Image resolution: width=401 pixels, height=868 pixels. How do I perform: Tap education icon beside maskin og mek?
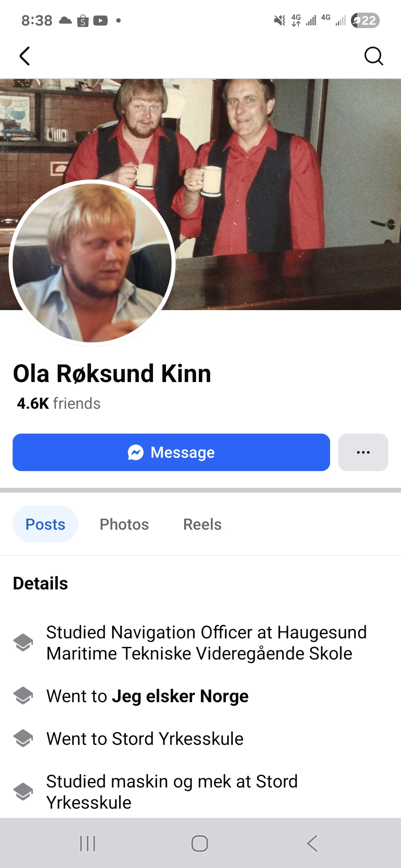23,792
